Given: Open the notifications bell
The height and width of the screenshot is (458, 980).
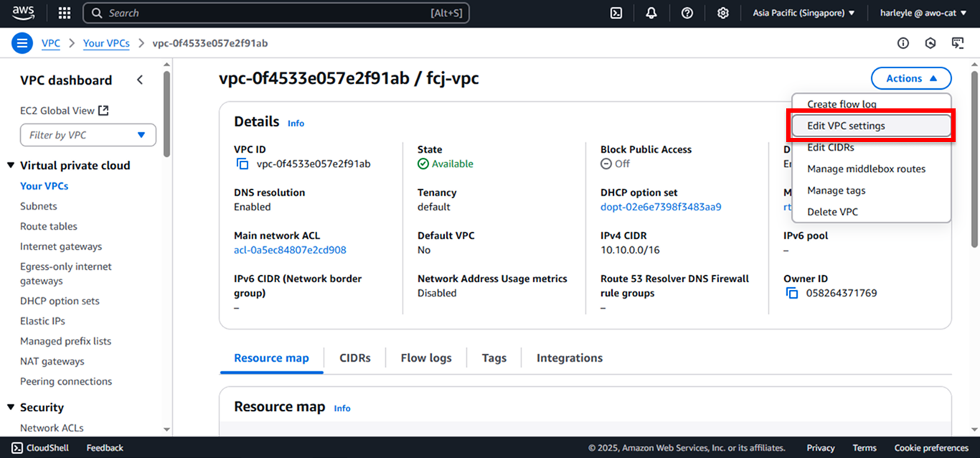Looking at the screenshot, I should point(651,13).
